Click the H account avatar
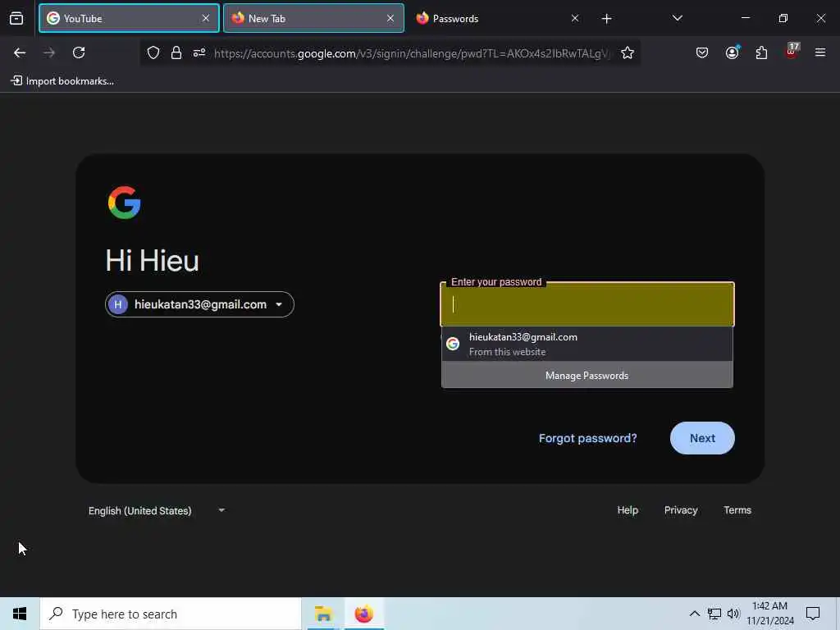The image size is (840, 630). pyautogui.click(x=118, y=304)
